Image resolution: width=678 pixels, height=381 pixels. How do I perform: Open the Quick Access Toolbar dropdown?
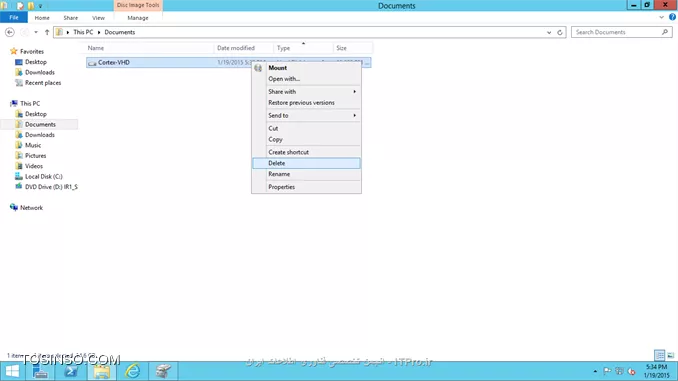(40, 6)
